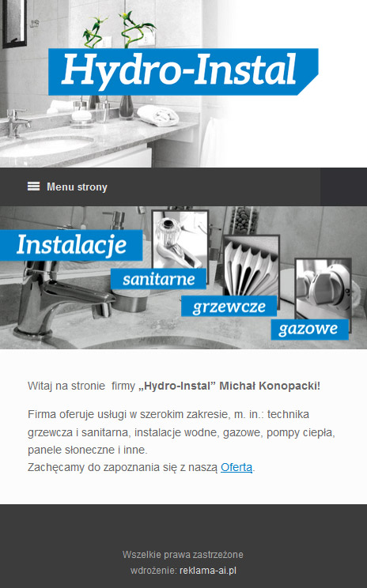Click the Firma oferuje usługi paragraph

(x=181, y=432)
